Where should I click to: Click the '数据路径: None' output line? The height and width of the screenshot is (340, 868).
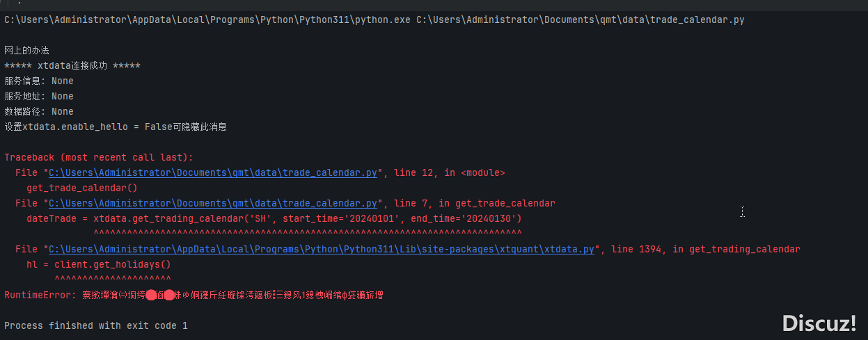[39, 112]
